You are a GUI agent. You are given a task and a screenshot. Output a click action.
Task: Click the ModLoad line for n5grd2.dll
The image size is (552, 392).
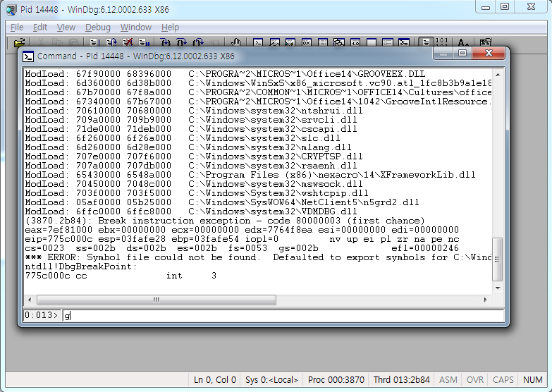[222, 202]
